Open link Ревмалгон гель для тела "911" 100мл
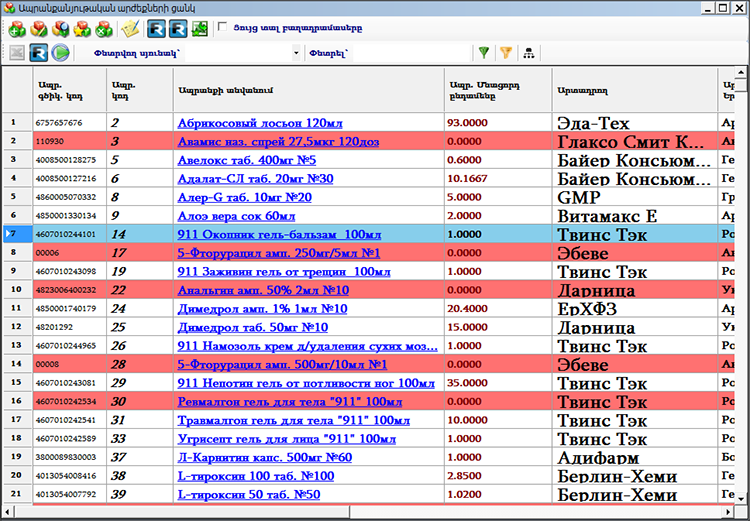The height and width of the screenshot is (521, 750). pyautogui.click(x=289, y=402)
